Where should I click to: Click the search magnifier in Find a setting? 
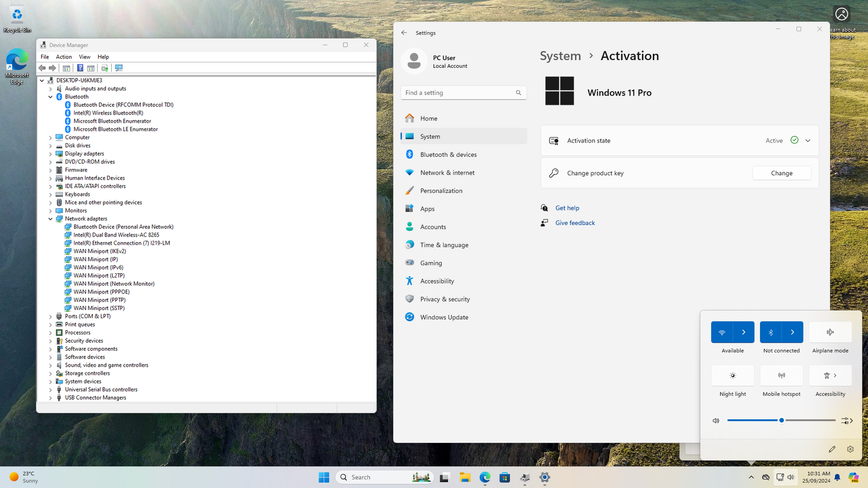[x=519, y=93]
